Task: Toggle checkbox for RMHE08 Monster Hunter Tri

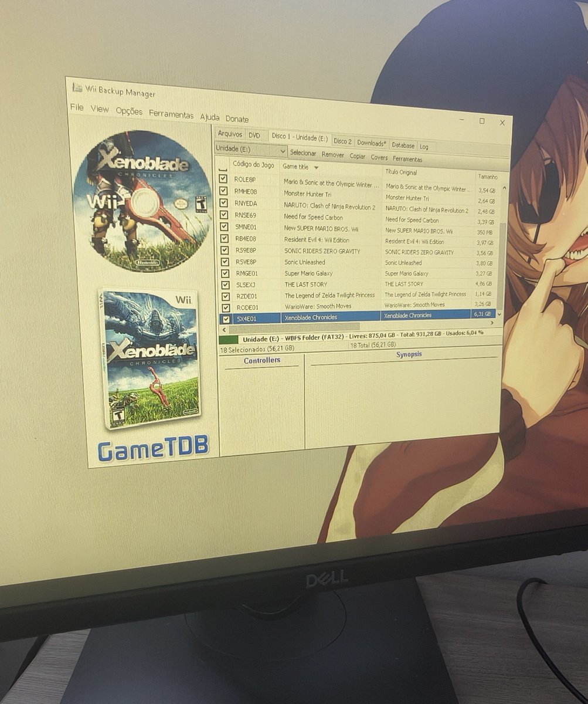Action: coord(223,191)
